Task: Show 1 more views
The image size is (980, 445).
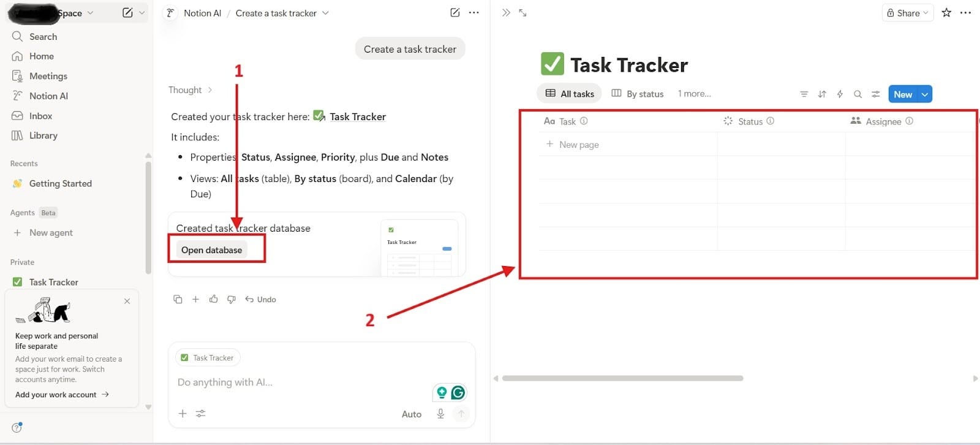Action: point(695,94)
